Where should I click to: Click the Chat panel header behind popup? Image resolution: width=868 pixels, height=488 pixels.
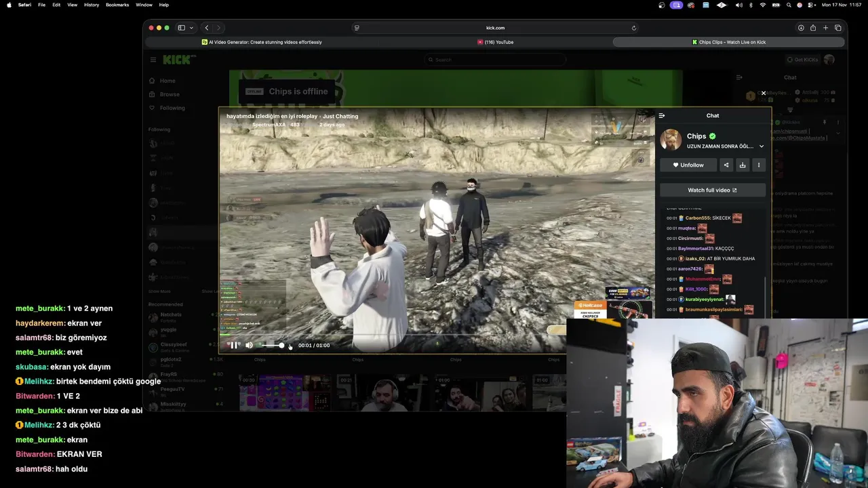[x=790, y=77]
